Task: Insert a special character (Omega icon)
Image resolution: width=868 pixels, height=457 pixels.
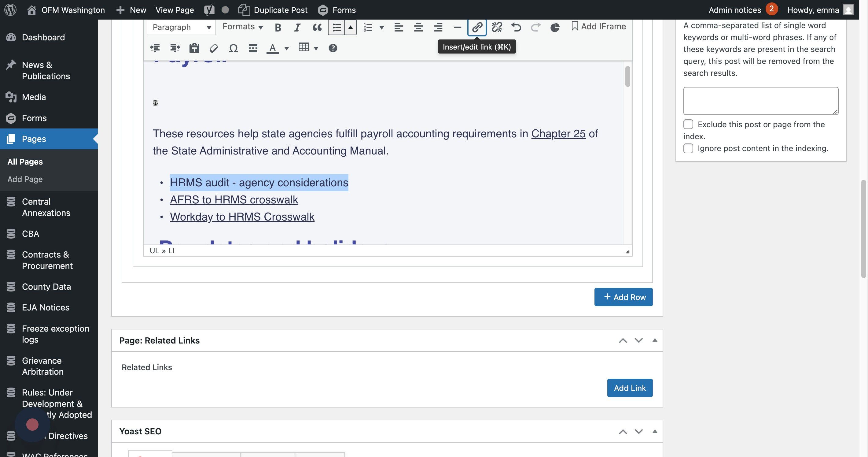Action: [x=233, y=48]
